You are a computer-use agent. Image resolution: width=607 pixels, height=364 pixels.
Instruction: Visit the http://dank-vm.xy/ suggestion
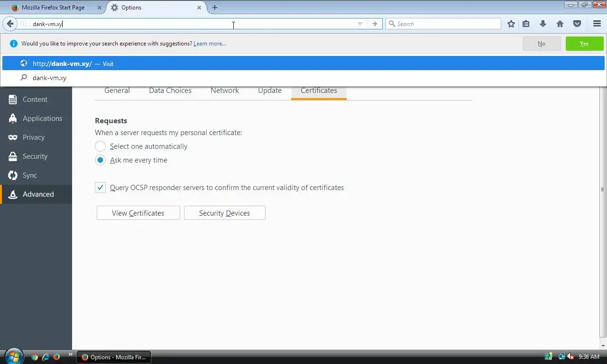pyautogui.click(x=303, y=64)
